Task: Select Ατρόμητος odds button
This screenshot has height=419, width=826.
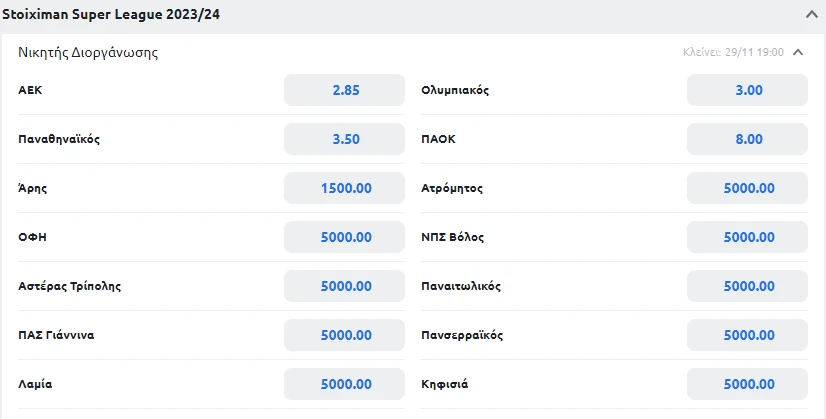Action: [x=748, y=188]
